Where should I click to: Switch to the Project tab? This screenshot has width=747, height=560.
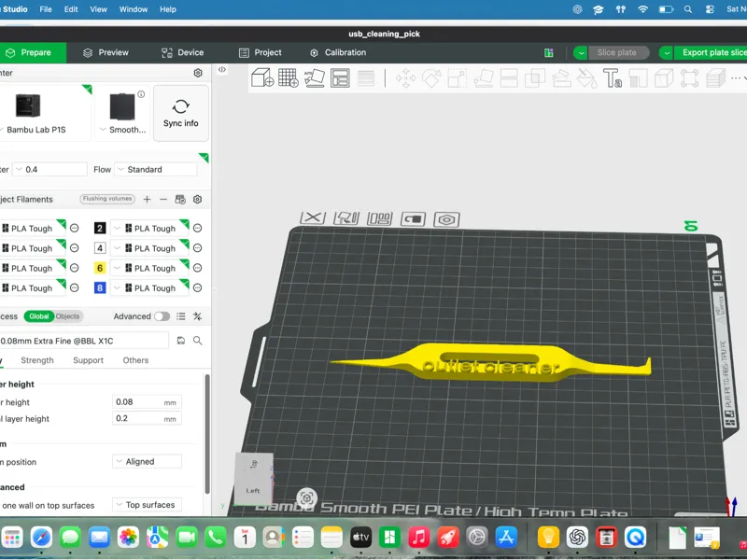coord(261,53)
